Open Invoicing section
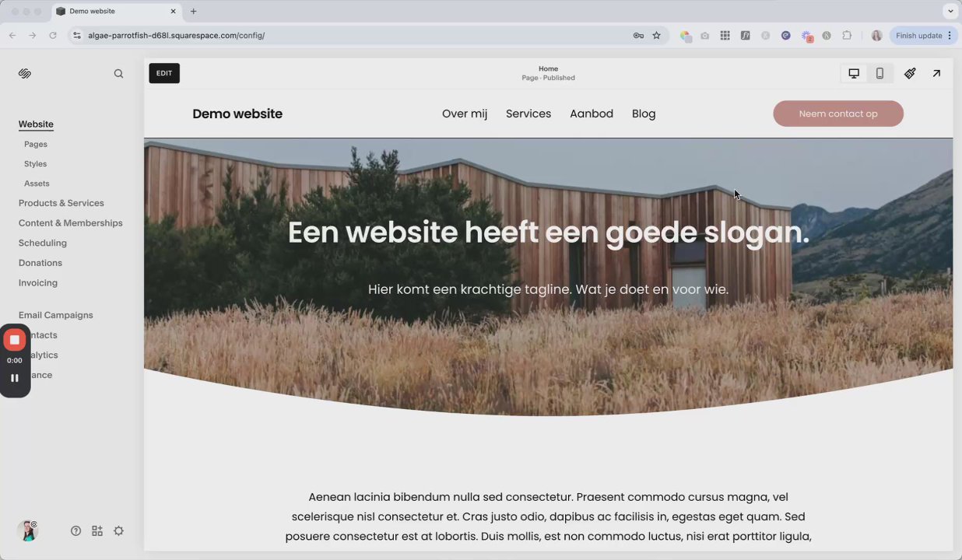Viewport: 962px width, 560px height. click(38, 283)
